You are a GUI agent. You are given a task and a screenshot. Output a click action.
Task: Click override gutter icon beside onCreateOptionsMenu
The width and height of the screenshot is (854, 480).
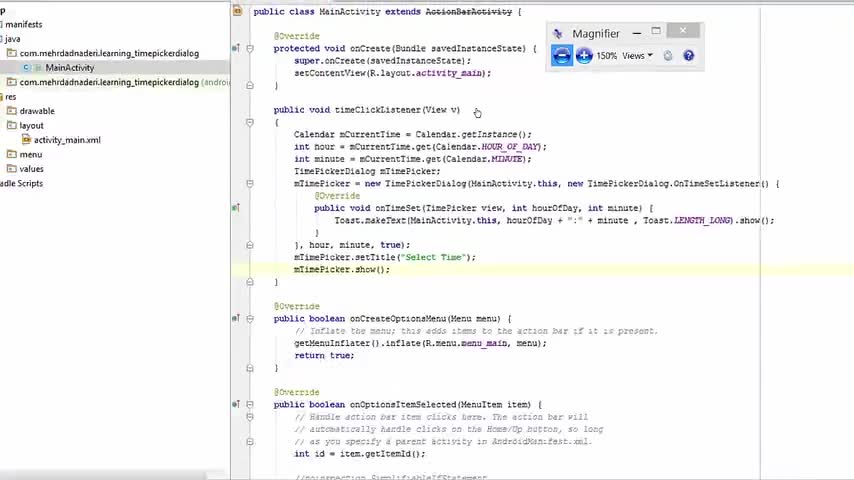coord(236,318)
